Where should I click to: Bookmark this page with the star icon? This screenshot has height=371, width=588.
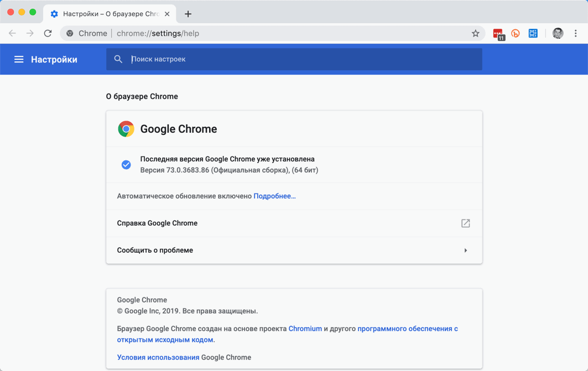tap(476, 33)
